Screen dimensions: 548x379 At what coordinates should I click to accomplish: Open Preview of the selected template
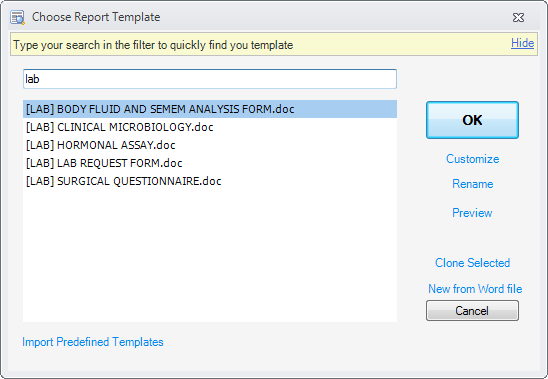point(472,213)
